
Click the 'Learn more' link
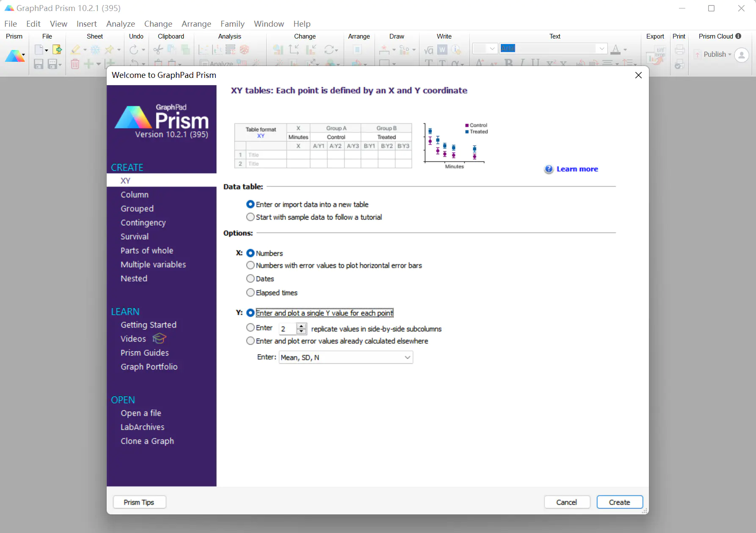point(577,169)
